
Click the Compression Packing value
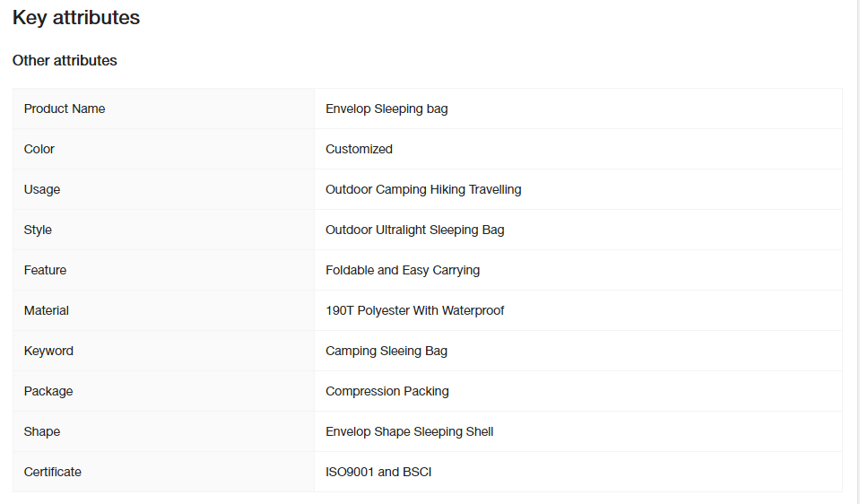pyautogui.click(x=387, y=392)
